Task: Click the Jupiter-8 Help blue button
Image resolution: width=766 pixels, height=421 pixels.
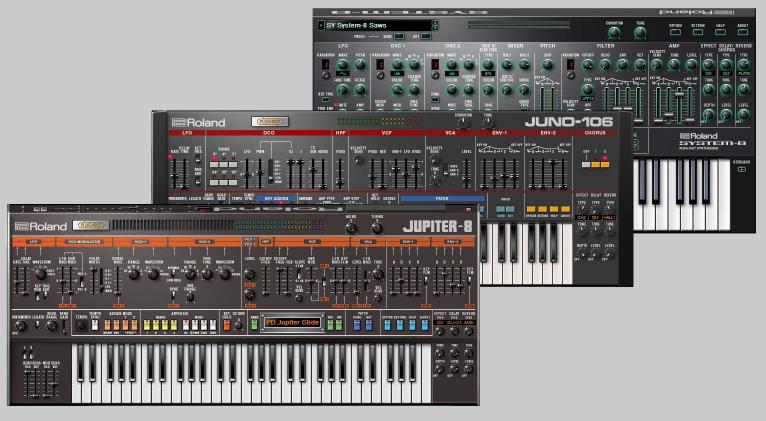Action: coord(412,325)
